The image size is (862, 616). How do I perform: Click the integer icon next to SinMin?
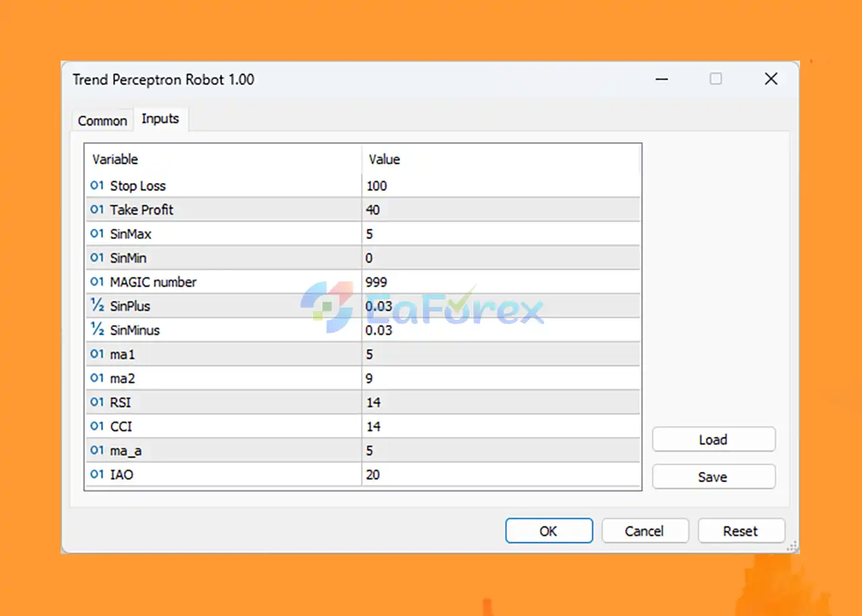(x=97, y=258)
